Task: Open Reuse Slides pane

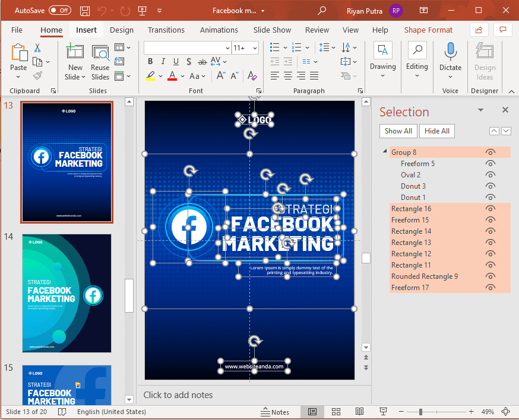Action: (100, 62)
